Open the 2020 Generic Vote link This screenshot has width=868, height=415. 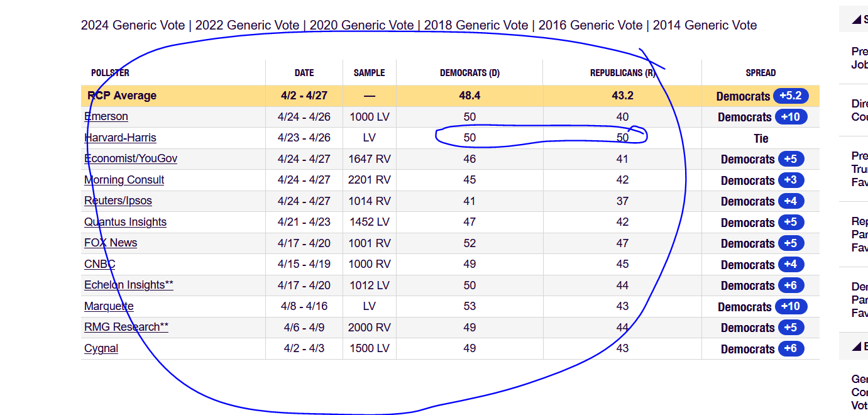(x=362, y=25)
